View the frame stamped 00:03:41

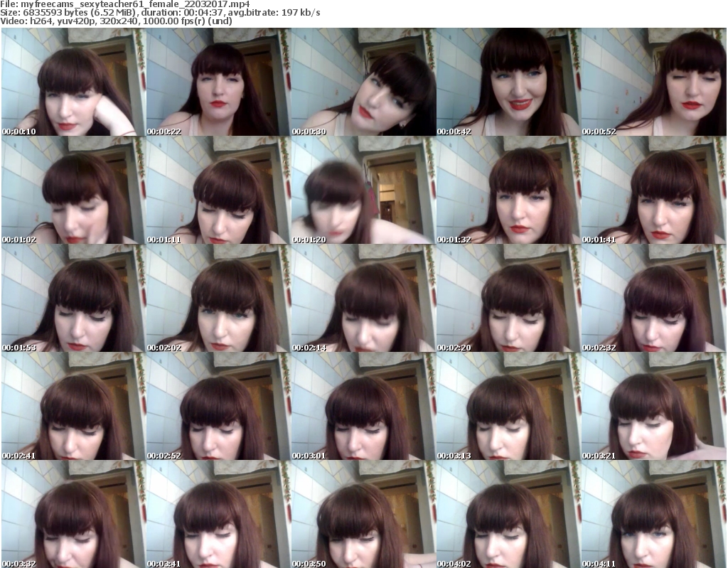click(x=219, y=514)
